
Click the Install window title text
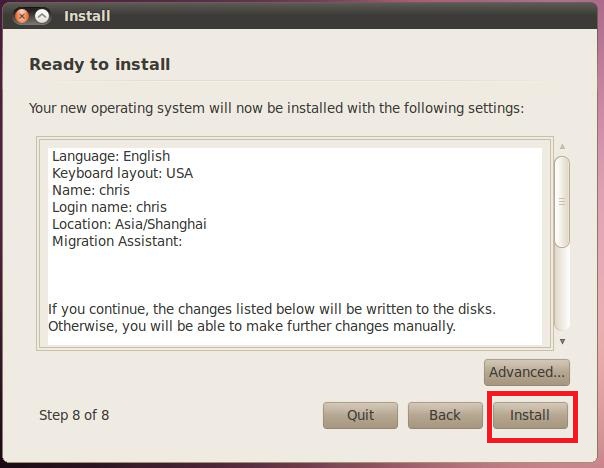click(x=87, y=16)
